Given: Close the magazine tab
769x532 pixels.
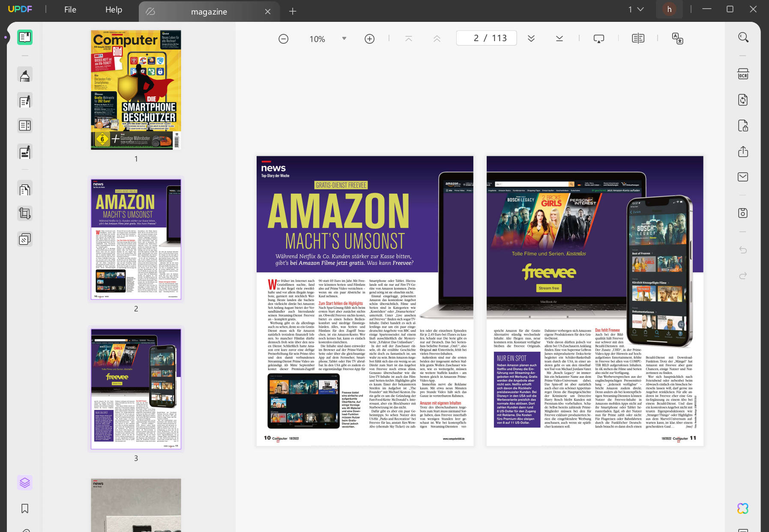Looking at the screenshot, I should coord(268,12).
